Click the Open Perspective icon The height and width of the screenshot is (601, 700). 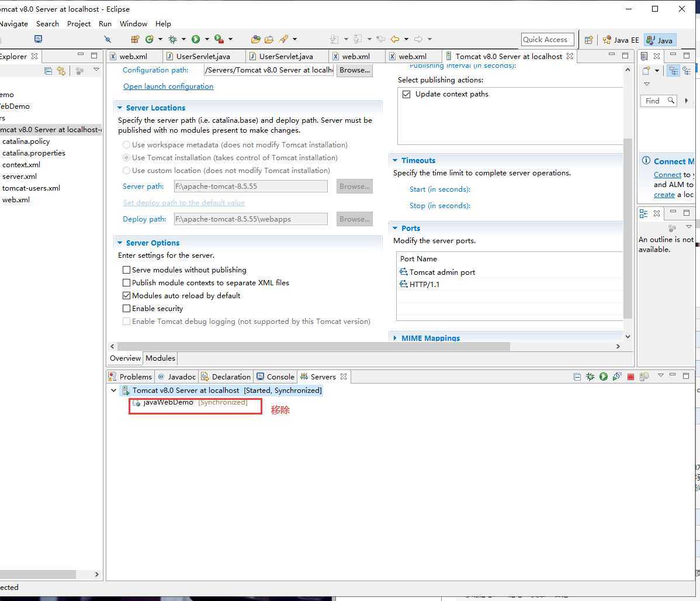(x=589, y=40)
